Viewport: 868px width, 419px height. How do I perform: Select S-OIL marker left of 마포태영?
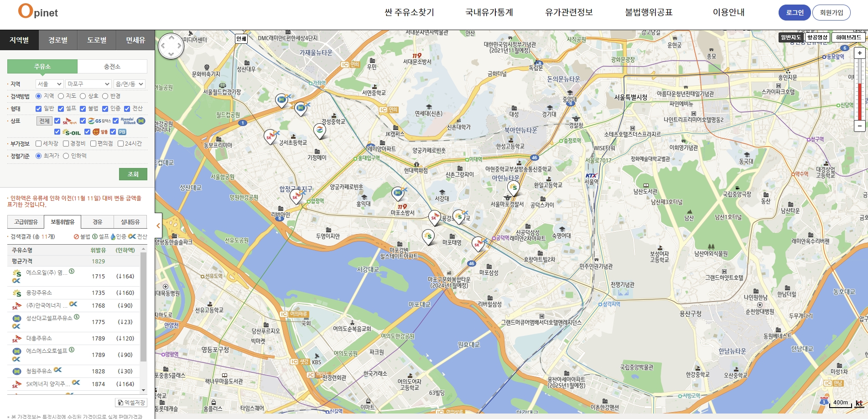(x=428, y=237)
